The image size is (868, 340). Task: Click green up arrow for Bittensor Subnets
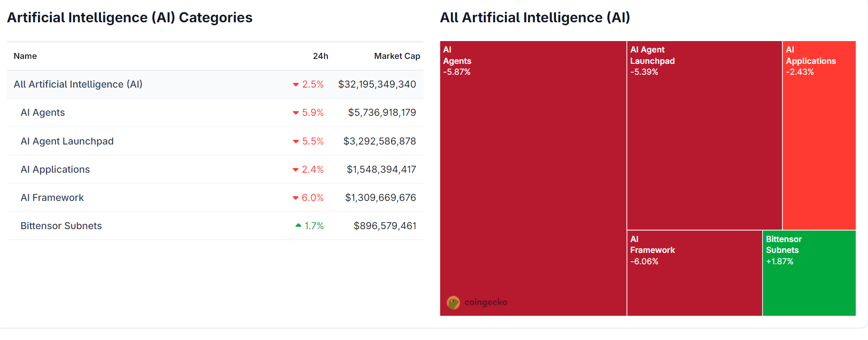(x=298, y=226)
